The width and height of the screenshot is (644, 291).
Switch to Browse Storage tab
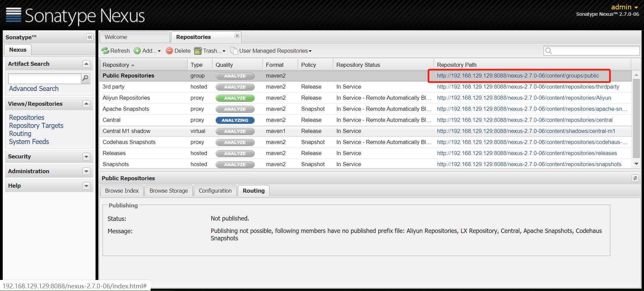coord(169,191)
